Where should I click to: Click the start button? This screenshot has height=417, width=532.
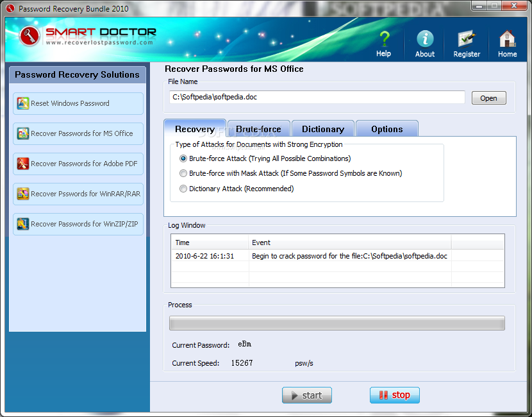(x=307, y=395)
